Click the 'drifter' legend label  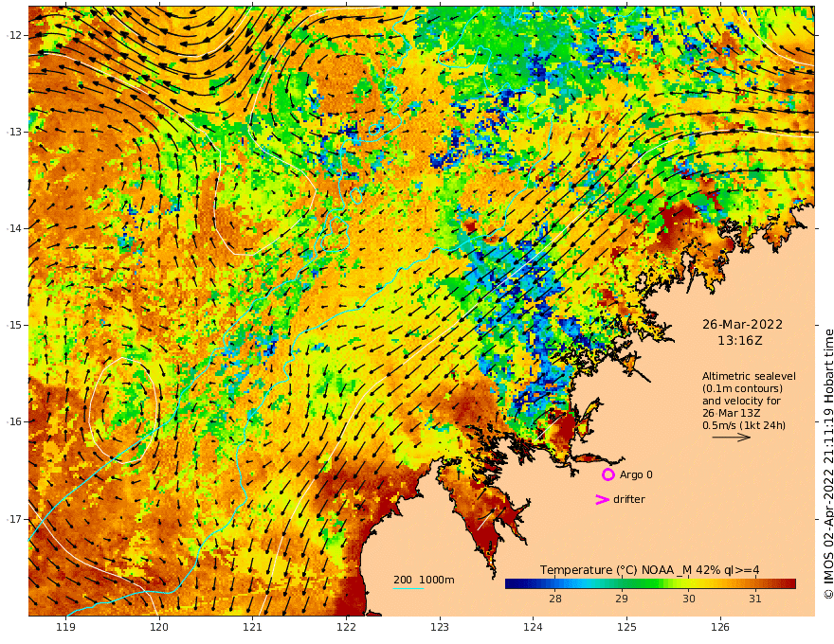tap(628, 499)
